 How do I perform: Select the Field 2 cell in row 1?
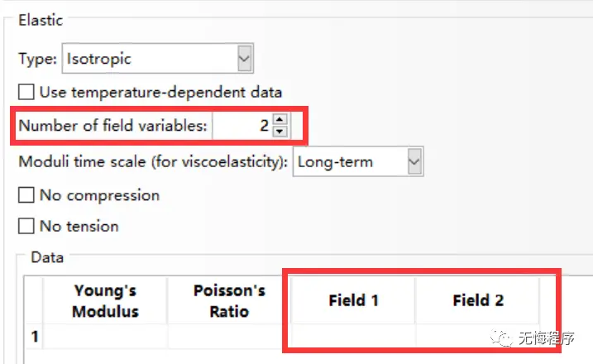pyautogui.click(x=477, y=337)
